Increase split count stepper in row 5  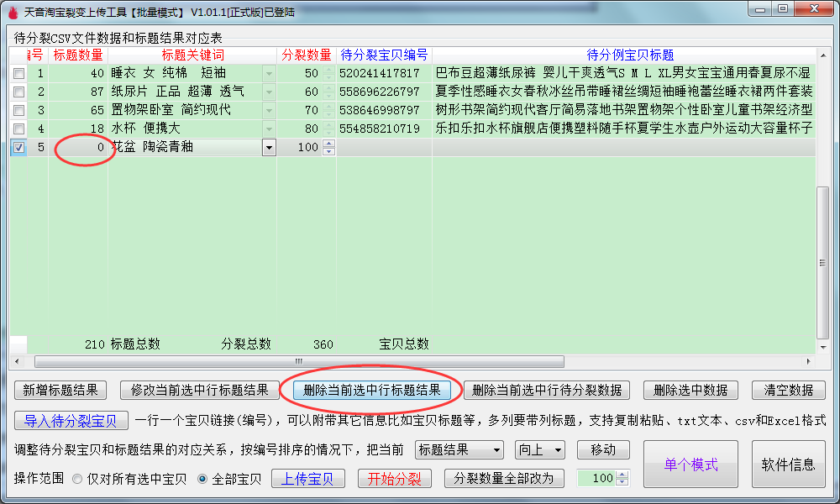(328, 144)
